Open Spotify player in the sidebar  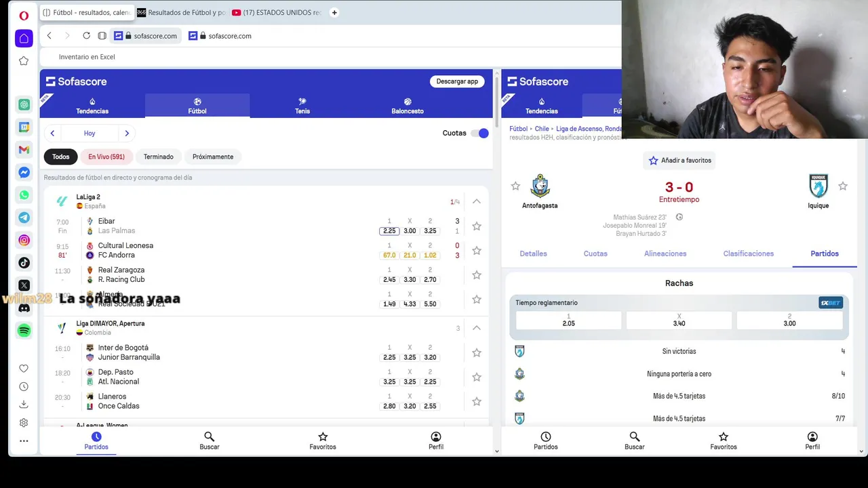24,330
